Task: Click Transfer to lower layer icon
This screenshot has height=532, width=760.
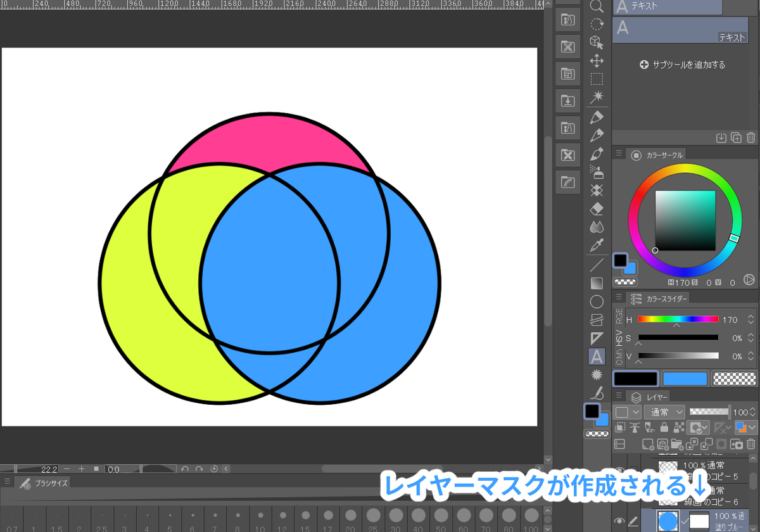Action: point(692,444)
